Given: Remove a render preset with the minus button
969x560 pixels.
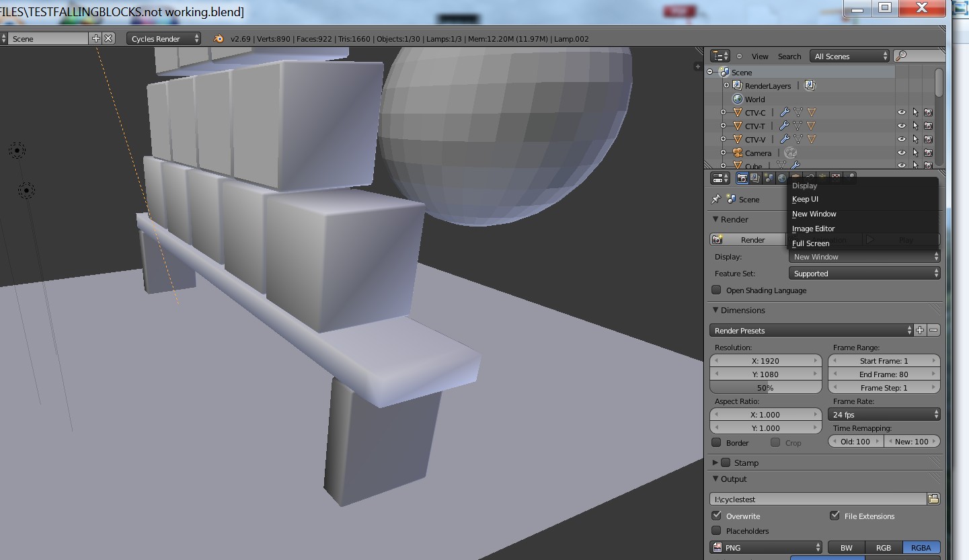Looking at the screenshot, I should point(933,330).
